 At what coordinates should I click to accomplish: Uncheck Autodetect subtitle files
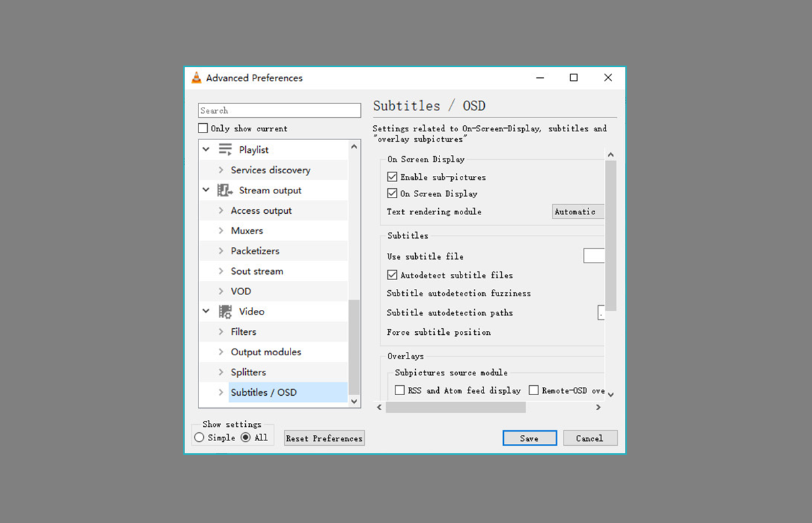point(392,275)
